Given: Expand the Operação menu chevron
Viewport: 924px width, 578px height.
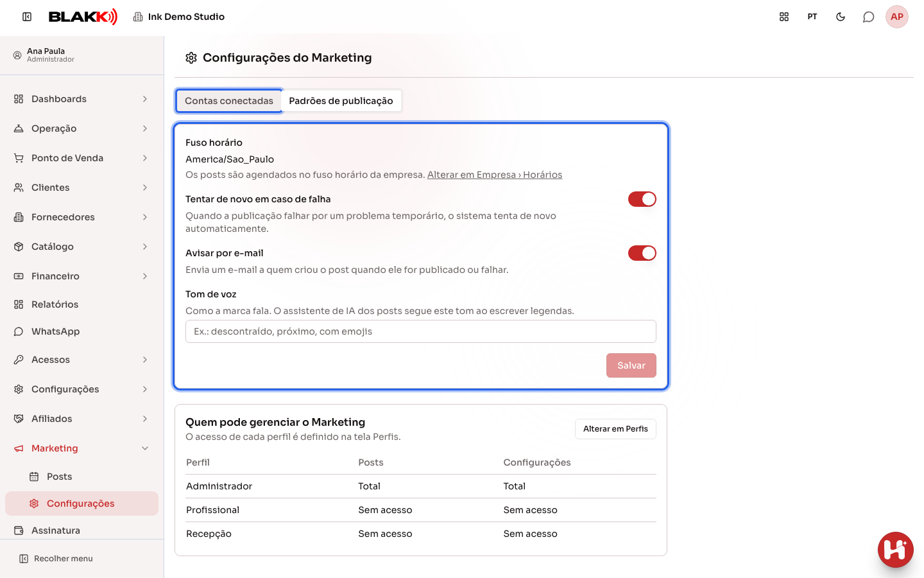Looking at the screenshot, I should pyautogui.click(x=145, y=128).
